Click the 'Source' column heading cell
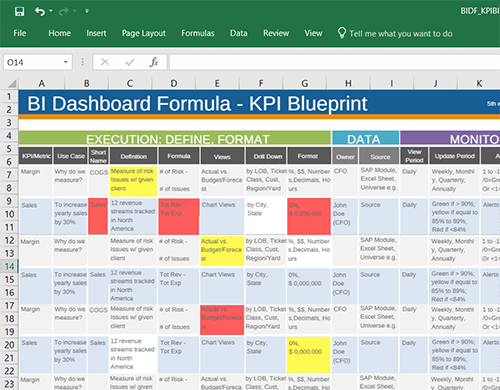 click(x=379, y=156)
